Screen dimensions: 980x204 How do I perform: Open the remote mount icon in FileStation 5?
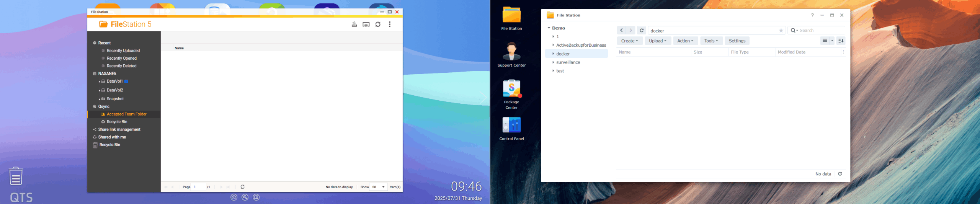click(354, 24)
